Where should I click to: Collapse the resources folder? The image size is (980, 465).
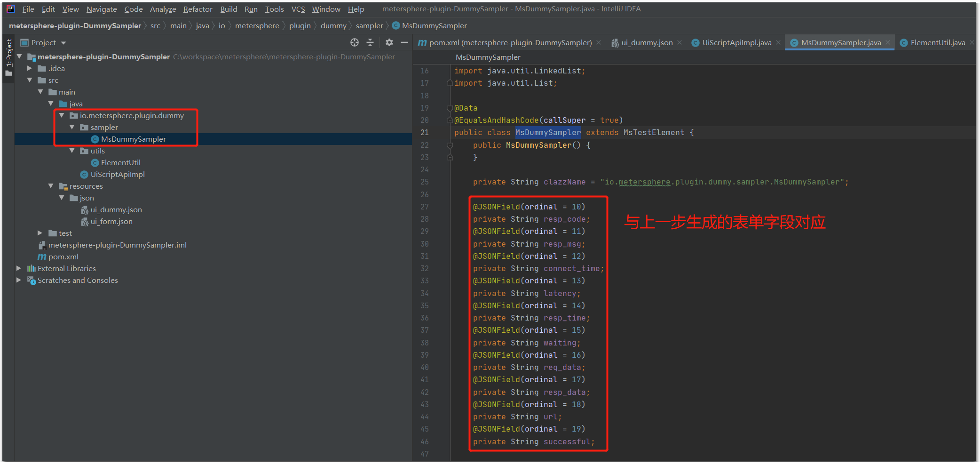(x=51, y=186)
